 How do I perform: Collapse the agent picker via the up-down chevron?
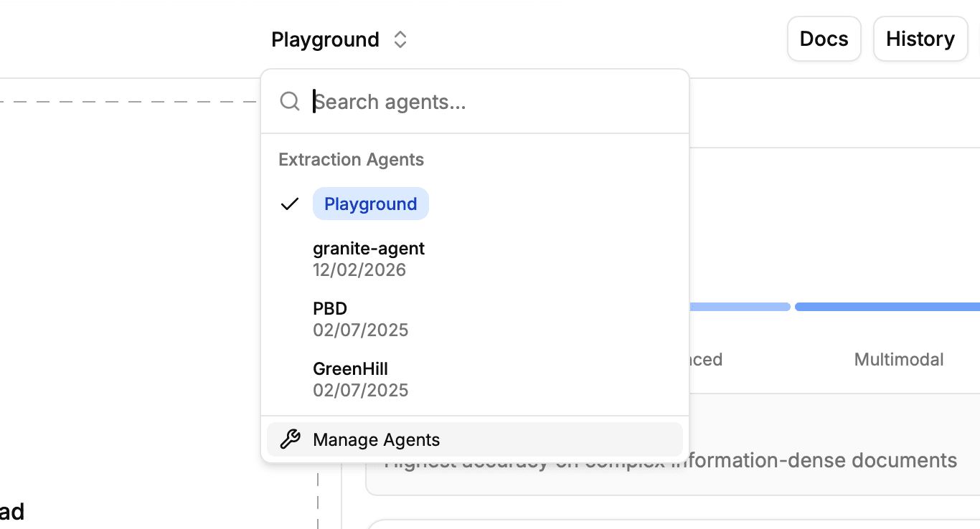coord(400,39)
